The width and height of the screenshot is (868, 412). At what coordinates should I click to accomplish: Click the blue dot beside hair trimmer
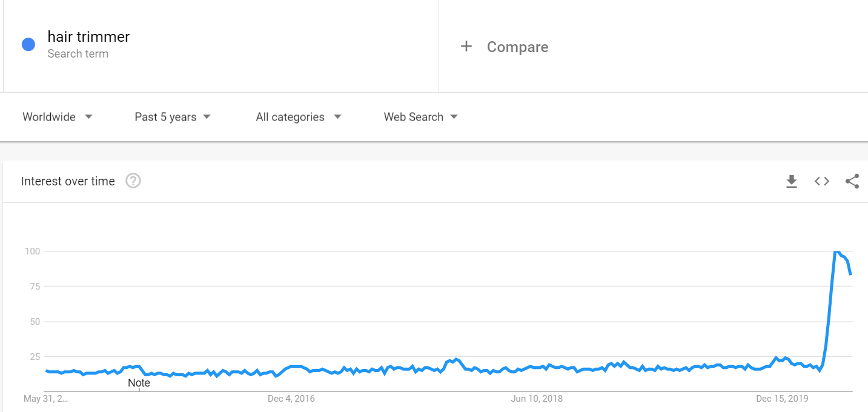click(28, 44)
